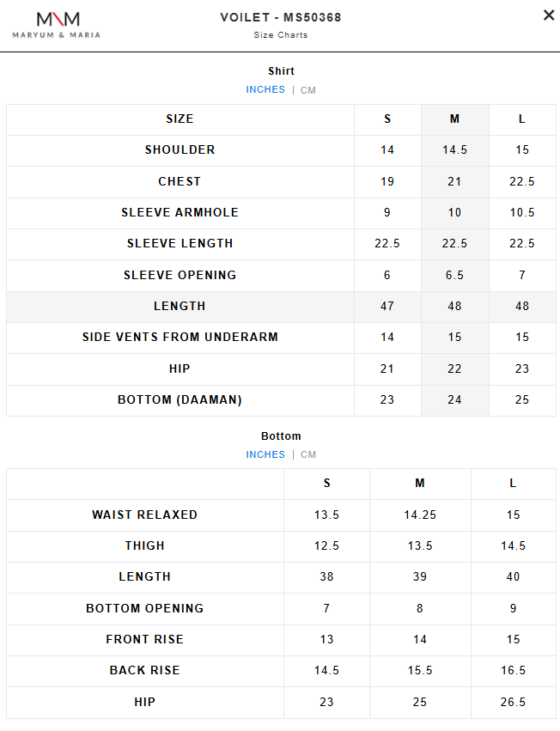Select the L column header in Shirt table
The image size is (560, 731).
click(x=522, y=119)
